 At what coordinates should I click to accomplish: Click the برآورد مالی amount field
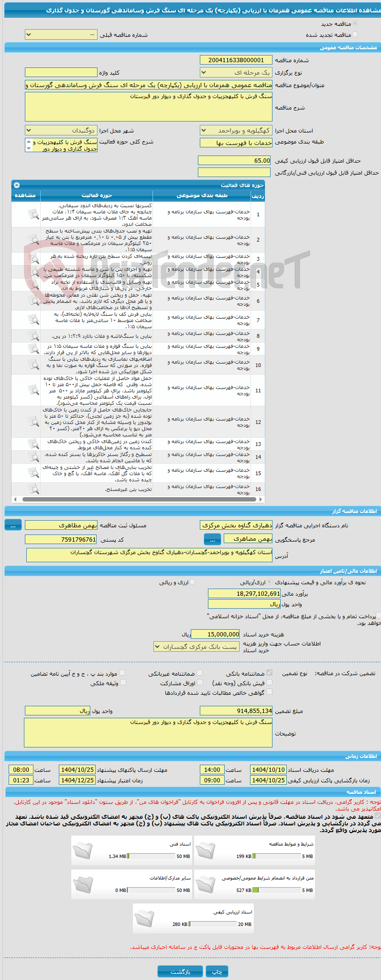(x=244, y=594)
